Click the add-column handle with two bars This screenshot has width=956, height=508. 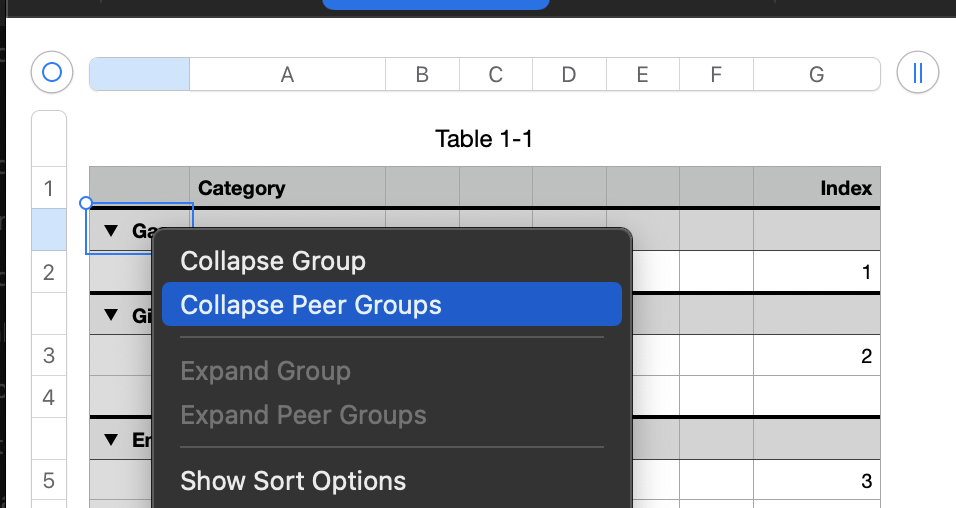coord(917,73)
